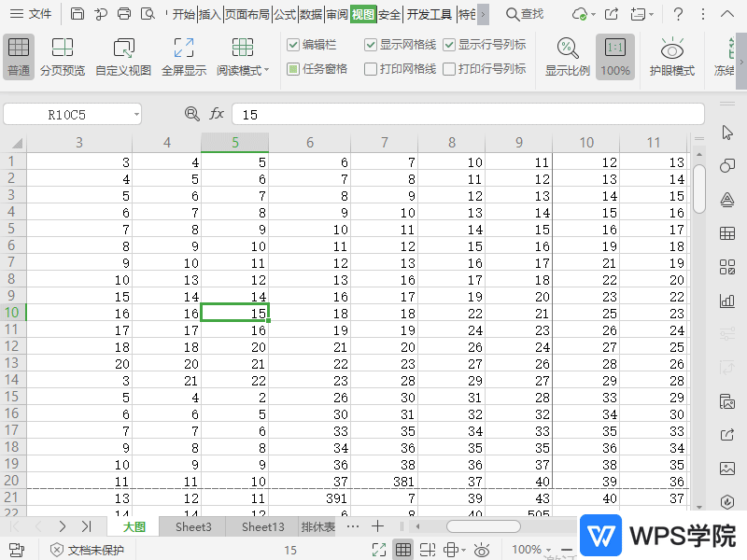Click inside the formula bar input showing 15

pyautogui.click(x=467, y=114)
